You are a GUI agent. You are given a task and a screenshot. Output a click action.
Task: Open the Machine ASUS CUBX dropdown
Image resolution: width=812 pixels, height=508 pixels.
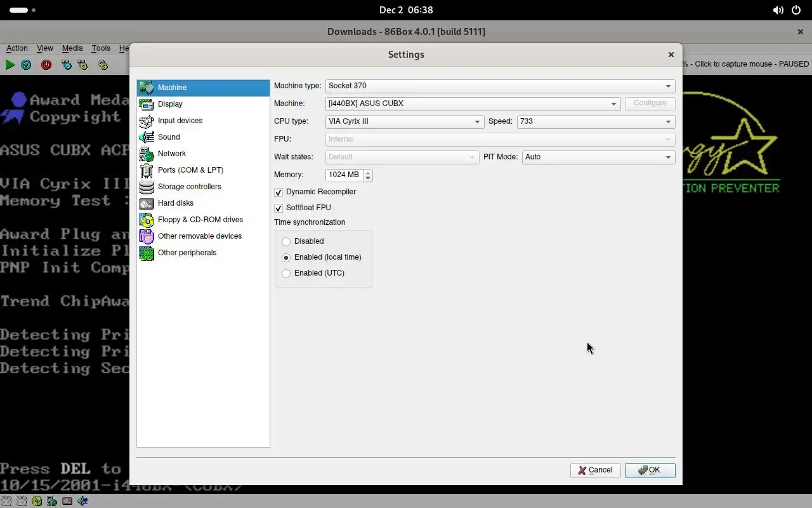pos(473,104)
